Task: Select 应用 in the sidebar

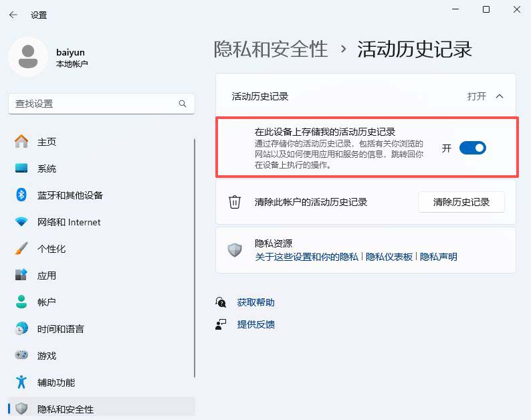Action: [x=101, y=276]
